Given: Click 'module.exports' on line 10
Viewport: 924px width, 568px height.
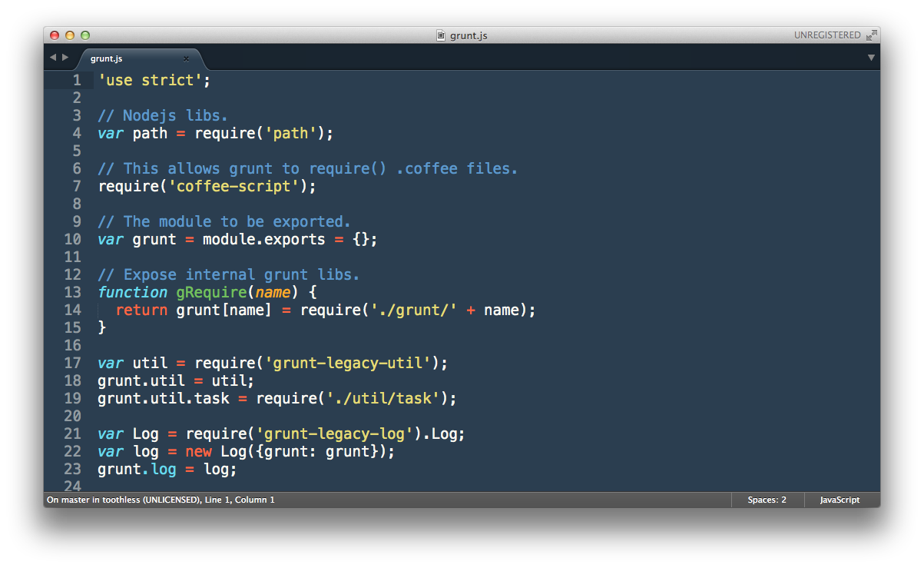Looking at the screenshot, I should pyautogui.click(x=264, y=239).
